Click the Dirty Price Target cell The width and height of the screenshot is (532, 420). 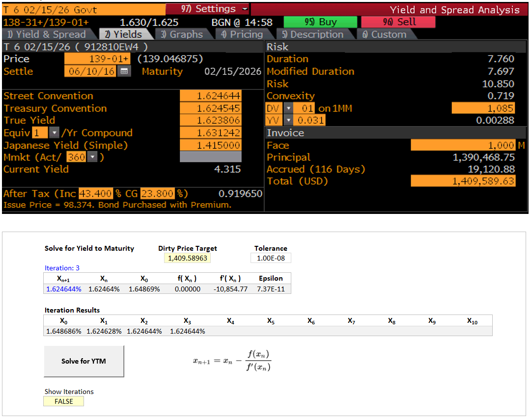[x=187, y=258]
